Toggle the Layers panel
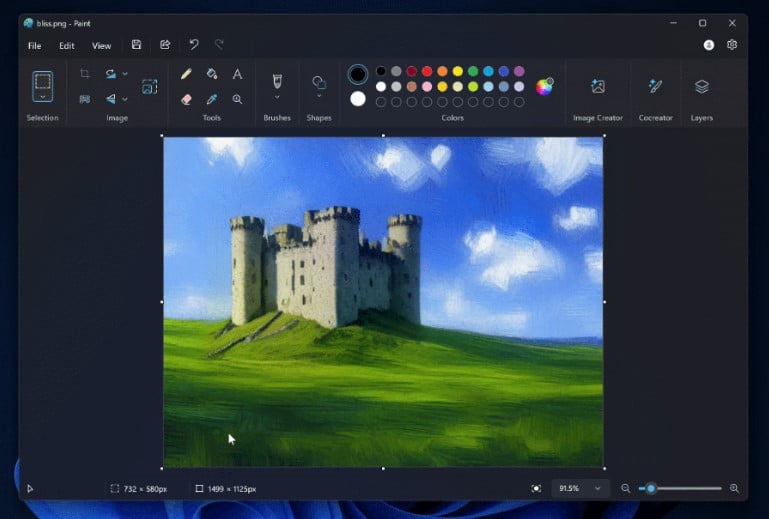Screen dimensions: 769x519 pos(702,86)
